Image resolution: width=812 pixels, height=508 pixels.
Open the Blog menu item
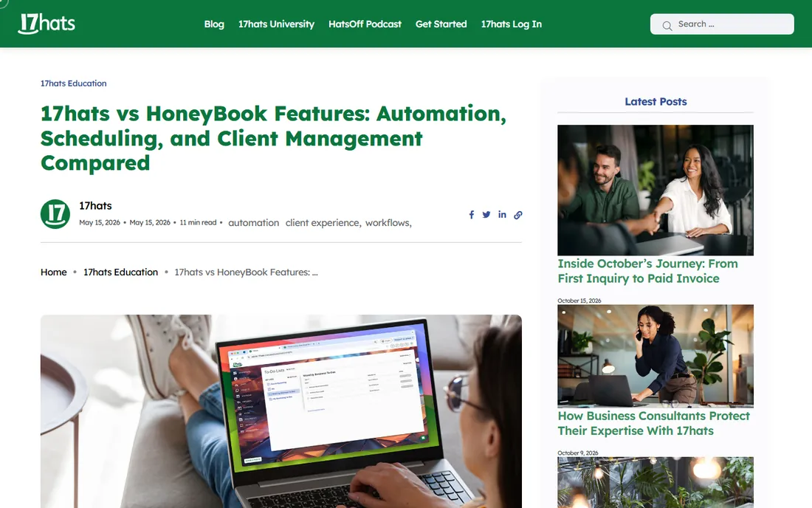point(214,24)
